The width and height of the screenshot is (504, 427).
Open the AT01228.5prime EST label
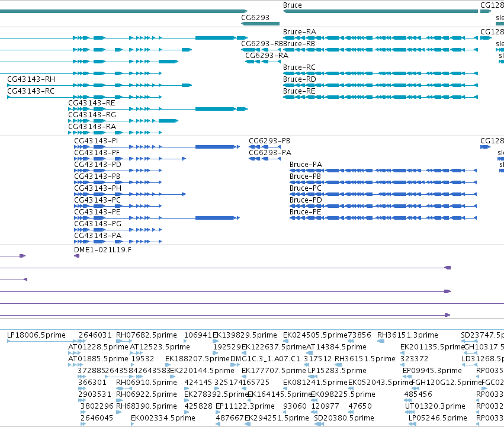pos(98,347)
